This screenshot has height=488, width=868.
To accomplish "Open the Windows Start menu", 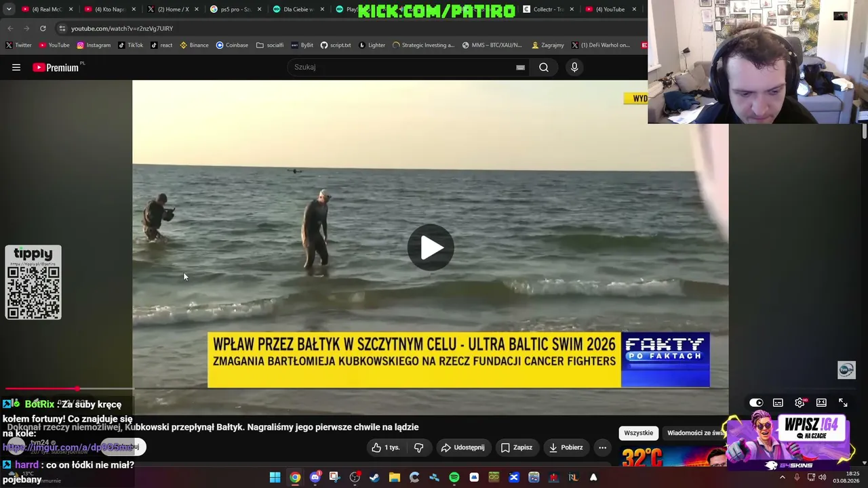I will tap(275, 478).
